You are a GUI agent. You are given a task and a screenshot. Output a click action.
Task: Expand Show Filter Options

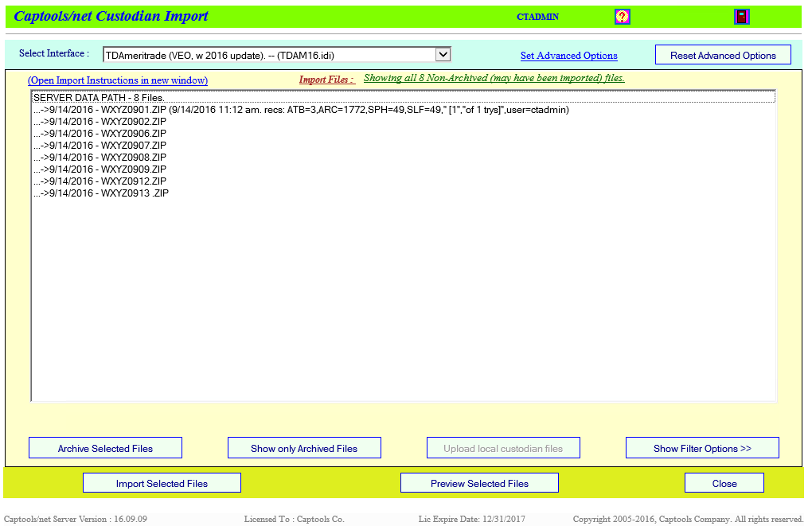tap(702, 448)
